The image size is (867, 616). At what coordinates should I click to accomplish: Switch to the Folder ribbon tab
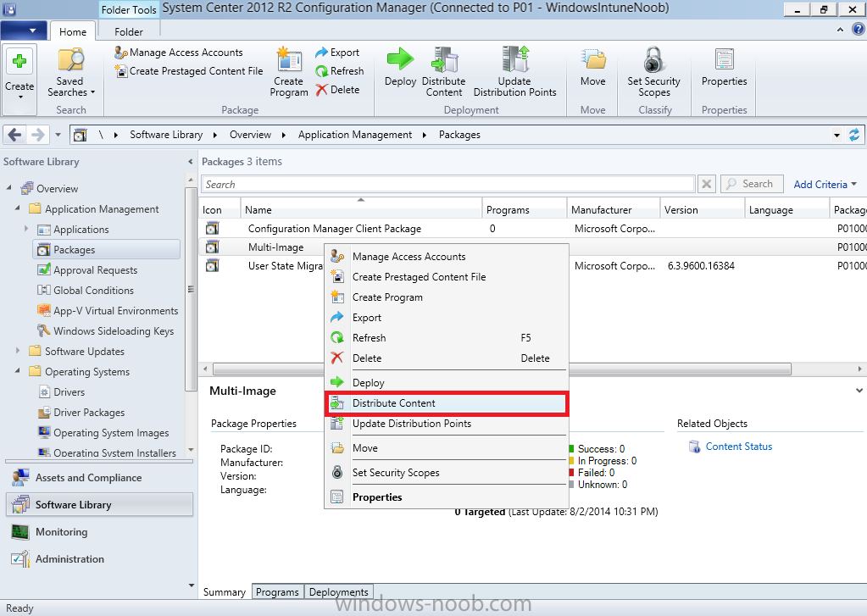coord(128,32)
